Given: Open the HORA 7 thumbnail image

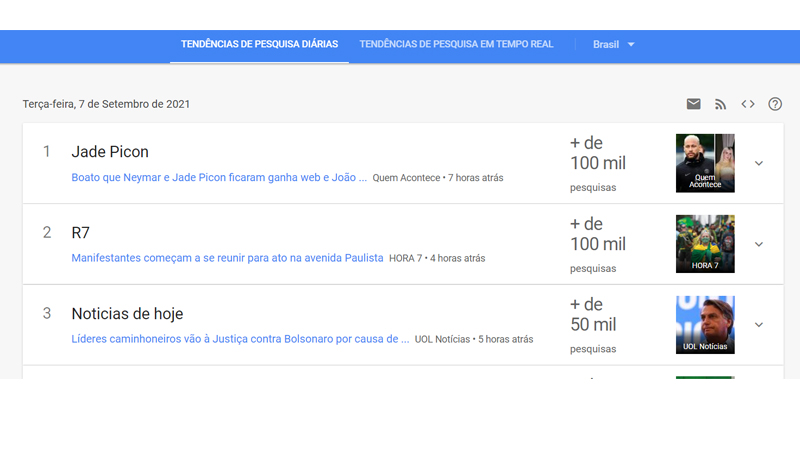Looking at the screenshot, I should (705, 244).
